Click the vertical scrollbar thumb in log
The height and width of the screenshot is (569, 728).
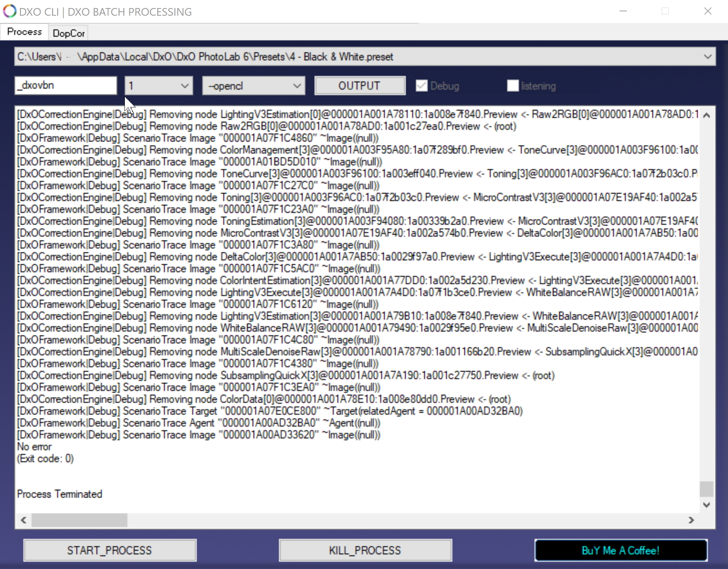tap(706, 489)
